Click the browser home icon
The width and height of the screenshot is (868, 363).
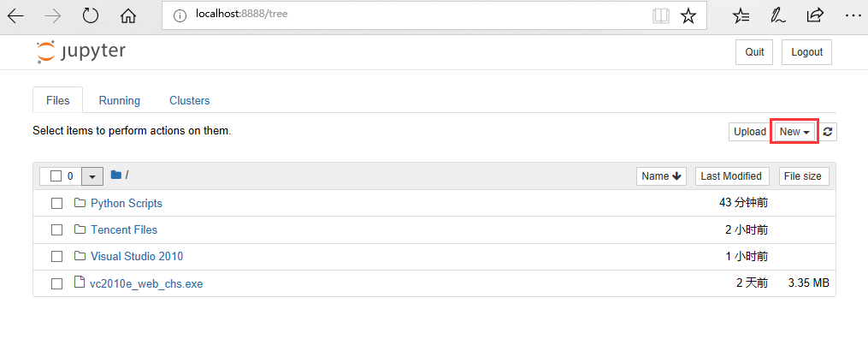point(128,16)
